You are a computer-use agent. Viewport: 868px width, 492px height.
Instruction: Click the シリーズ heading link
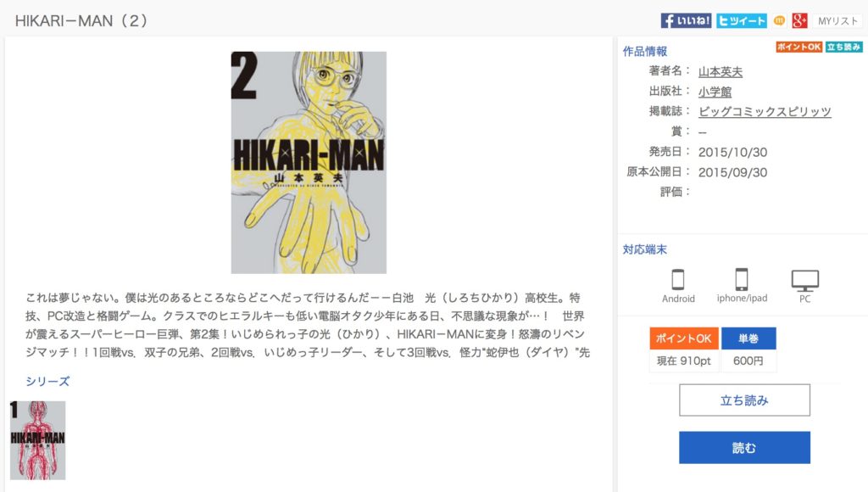point(47,381)
